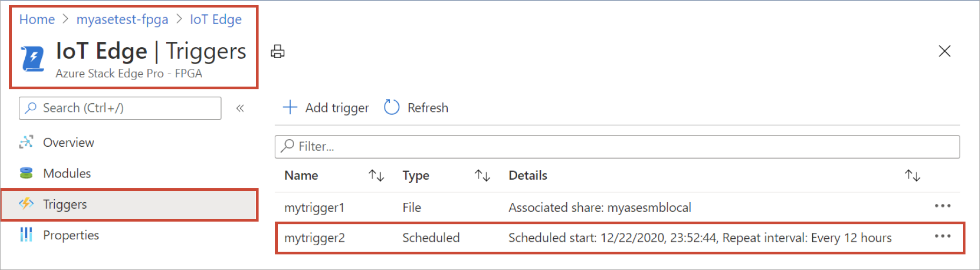Click the Details column header
980x270 pixels.
click(528, 175)
